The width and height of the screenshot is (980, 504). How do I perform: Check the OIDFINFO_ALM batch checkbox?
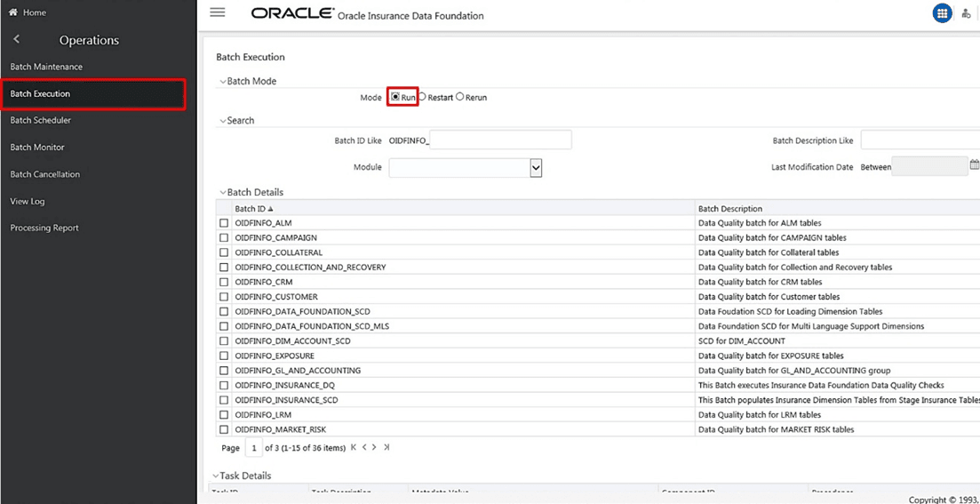pyautogui.click(x=224, y=222)
